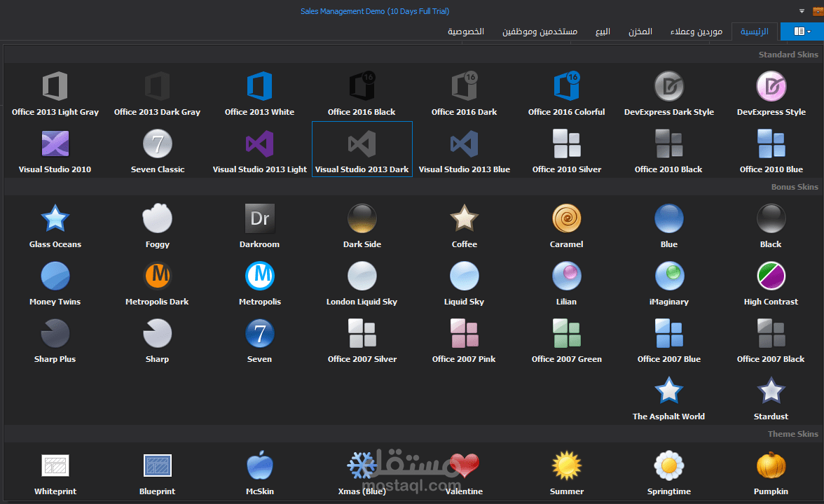Apply the Office 2013 Light Gray skin
Viewport: 824px width, 504px height.
[x=55, y=94]
